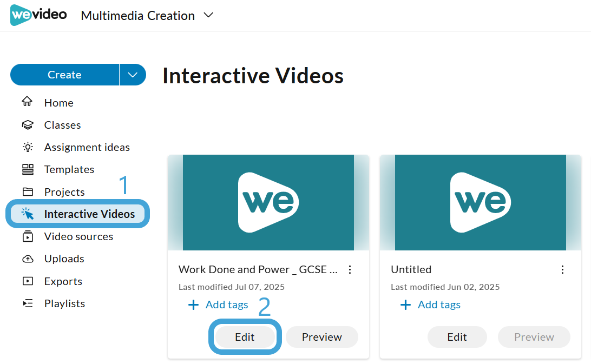Edit the Work Done and Power video
Screen dimensions: 591x364
[245, 337]
